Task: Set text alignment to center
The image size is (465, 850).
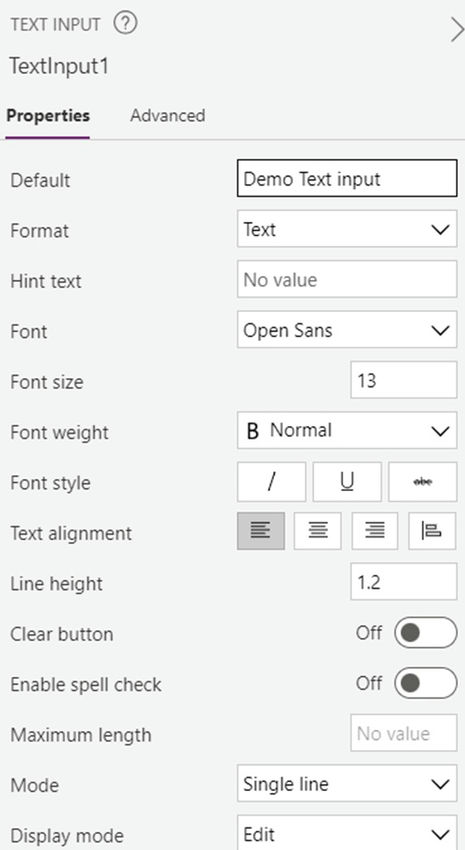Action: [x=318, y=531]
